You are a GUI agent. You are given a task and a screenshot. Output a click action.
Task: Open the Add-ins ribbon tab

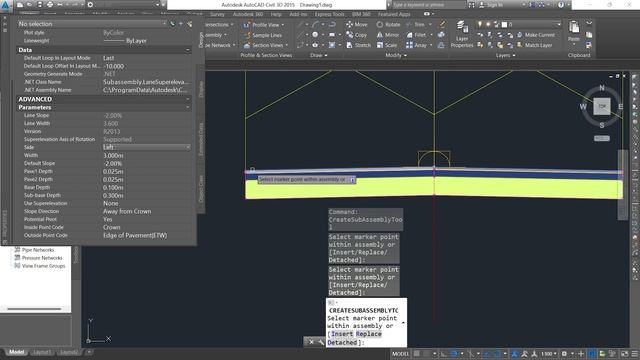(x=298, y=14)
